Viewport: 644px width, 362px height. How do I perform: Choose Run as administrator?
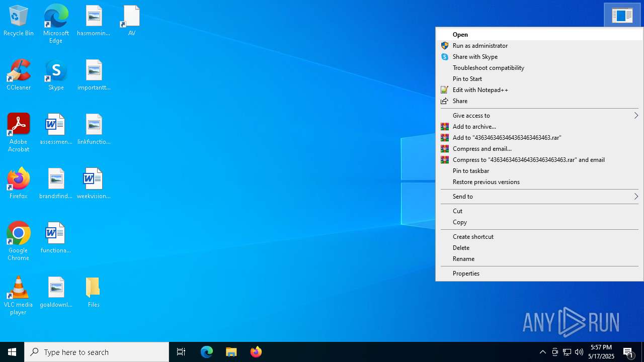[x=539, y=46]
